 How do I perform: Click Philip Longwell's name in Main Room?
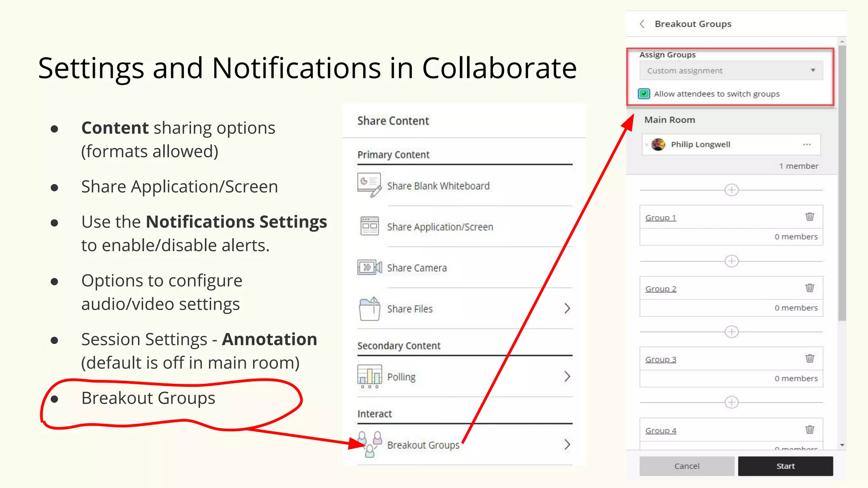pos(701,144)
